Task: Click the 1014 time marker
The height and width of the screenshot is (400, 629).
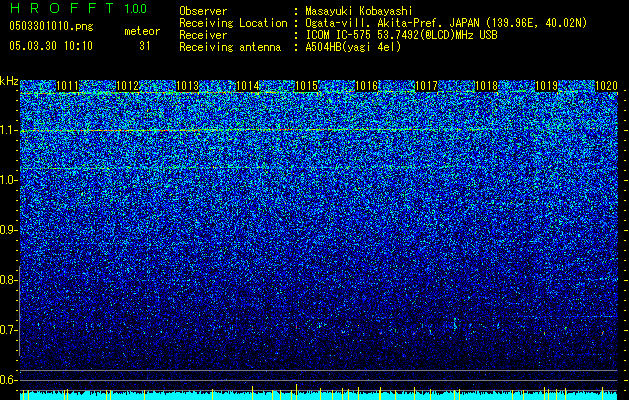Action: (248, 86)
